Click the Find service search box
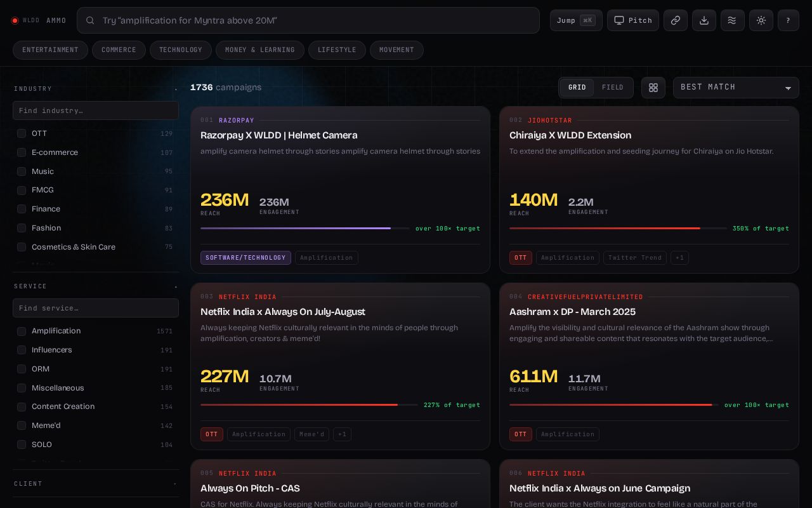 point(96,308)
